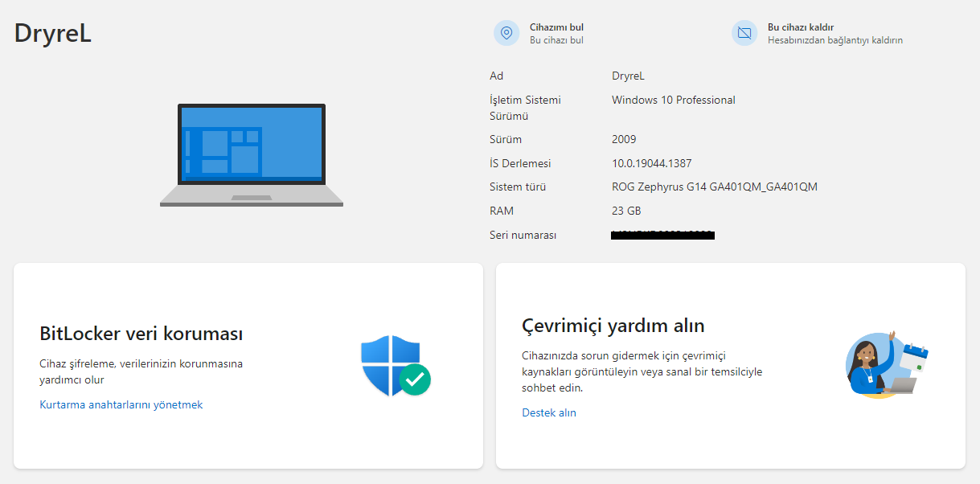Screen dimensions: 980x484
Task: Click the location pin Find my device icon
Action: click(x=506, y=33)
